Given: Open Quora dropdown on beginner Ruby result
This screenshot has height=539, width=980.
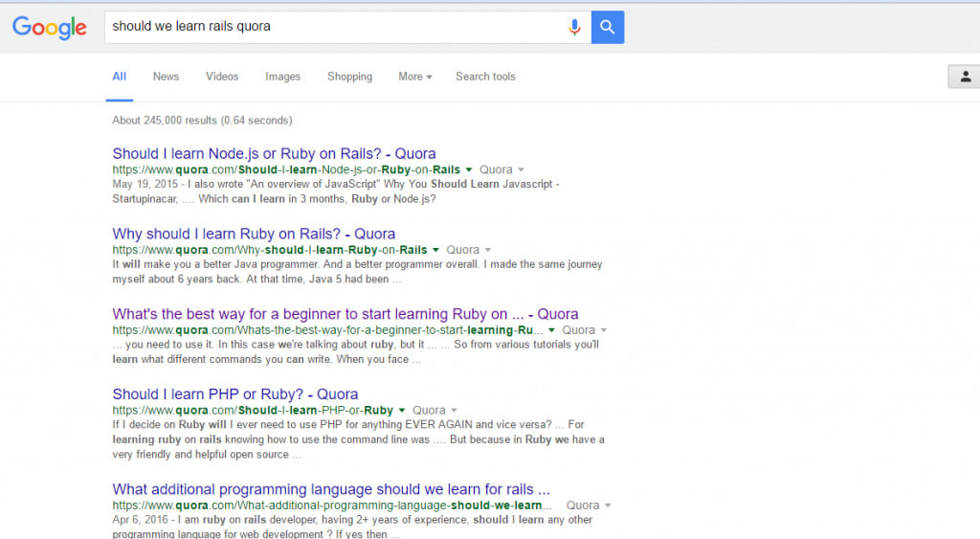Looking at the screenshot, I should point(585,330).
